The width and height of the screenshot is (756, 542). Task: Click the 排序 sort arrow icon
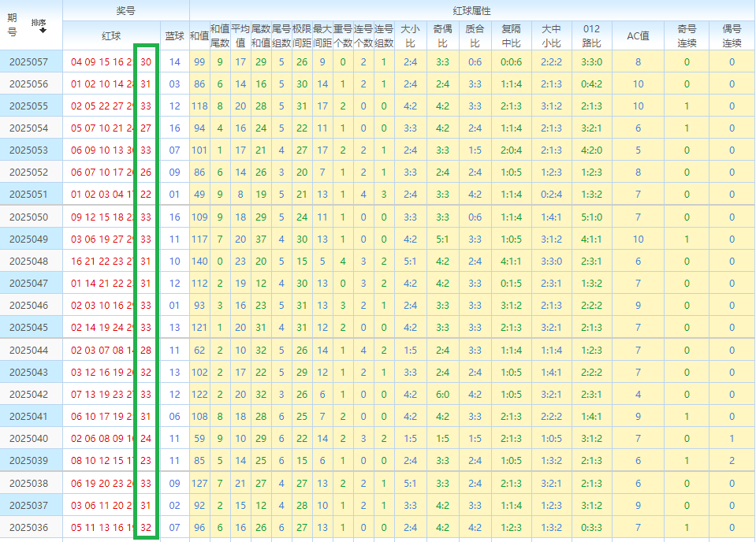43,31
